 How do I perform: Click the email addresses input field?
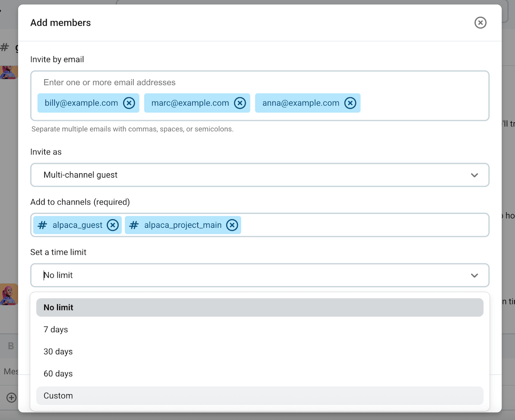pyautogui.click(x=259, y=82)
